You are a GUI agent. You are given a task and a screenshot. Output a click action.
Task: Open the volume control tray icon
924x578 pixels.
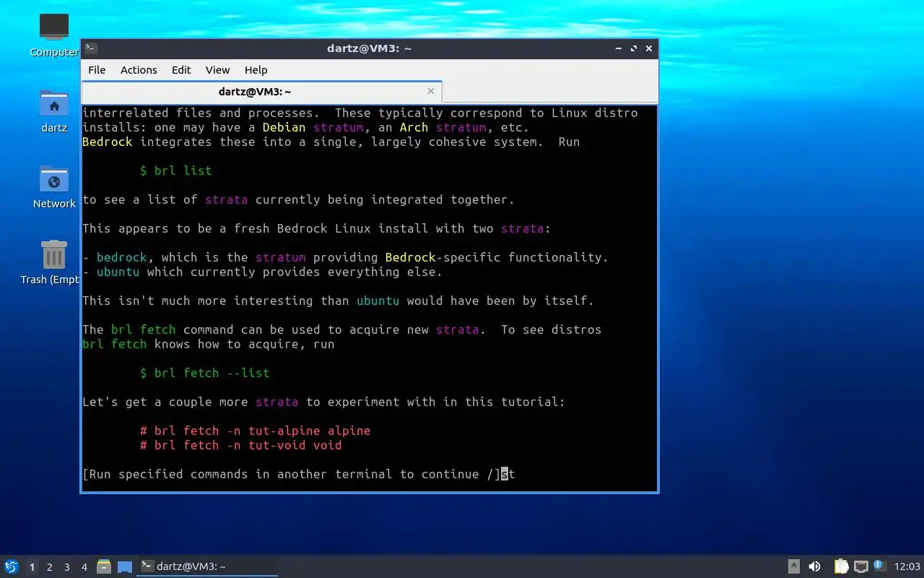(814, 566)
